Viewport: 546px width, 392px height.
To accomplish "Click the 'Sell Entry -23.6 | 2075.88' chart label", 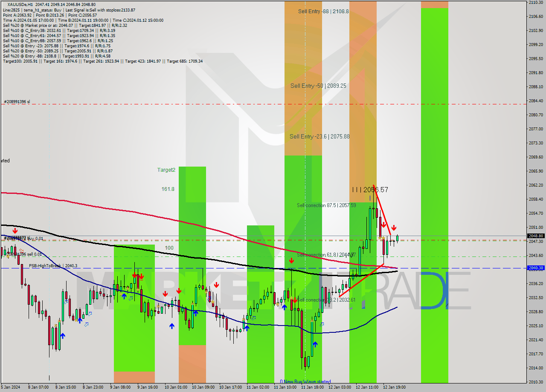I will coord(319,136).
